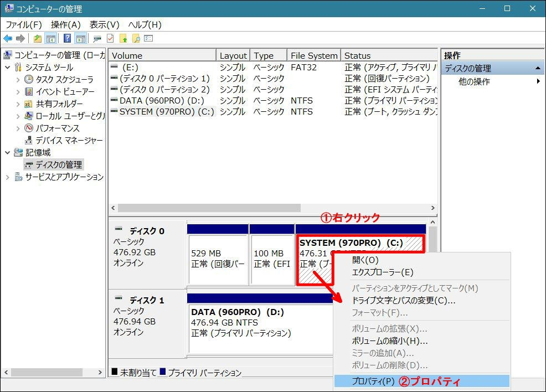Image resolution: width=546 pixels, height=392 pixels.
Task: Open the 操作(A) menu
Action: pos(65,25)
